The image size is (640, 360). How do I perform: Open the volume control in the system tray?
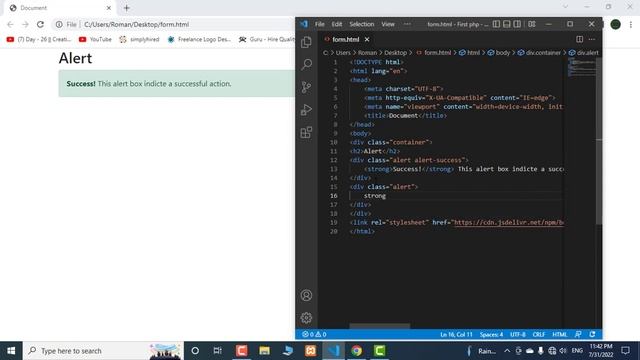click(x=563, y=351)
